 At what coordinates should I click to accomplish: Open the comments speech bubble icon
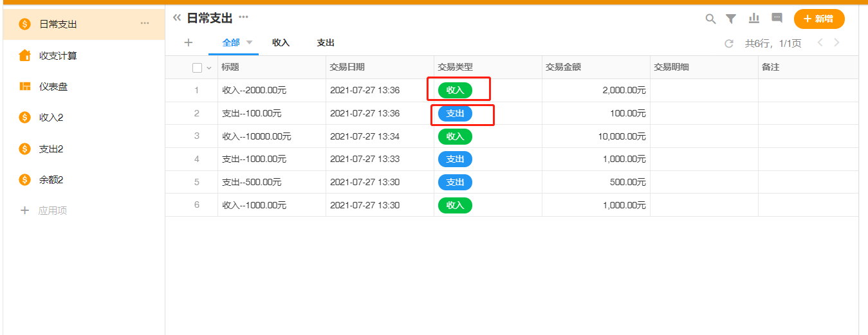click(x=777, y=18)
